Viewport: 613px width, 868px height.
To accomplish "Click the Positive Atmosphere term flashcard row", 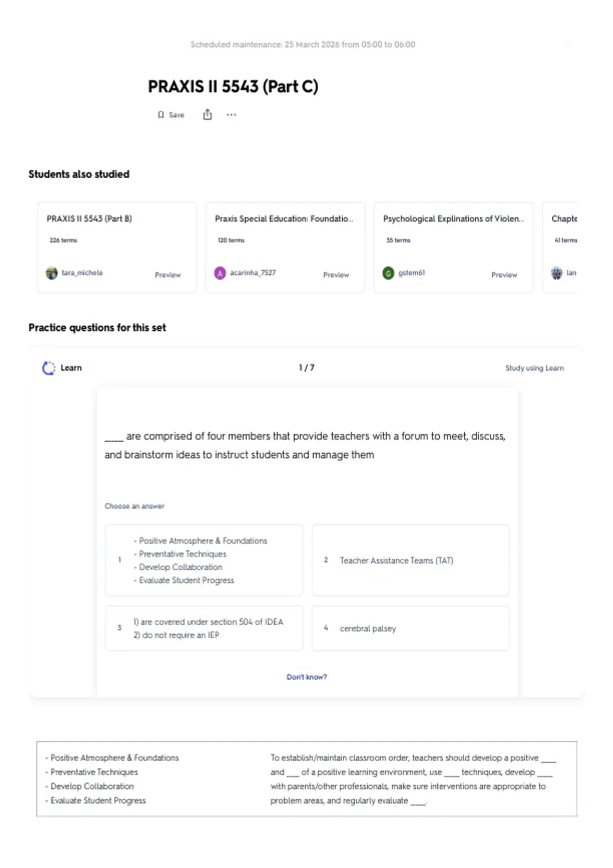I will pos(306,779).
